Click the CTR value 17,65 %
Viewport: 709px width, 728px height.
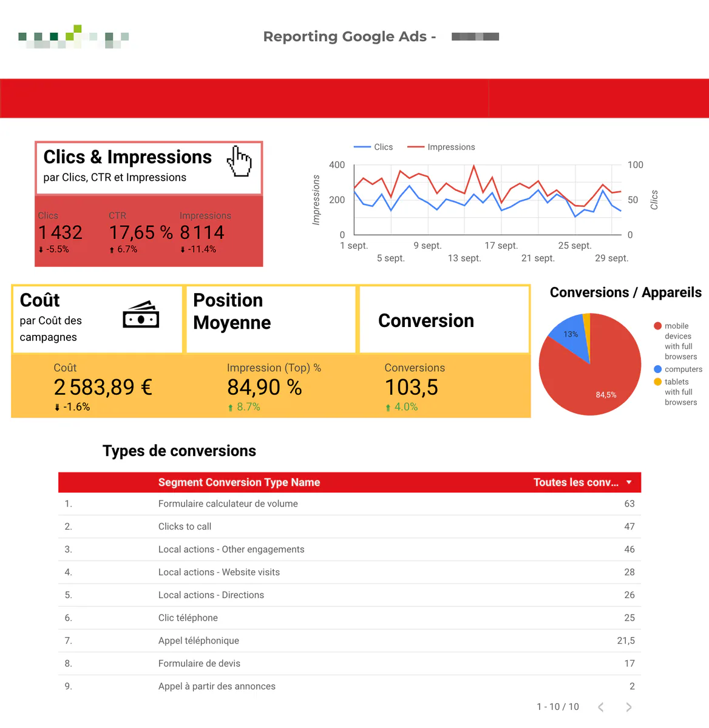(141, 232)
